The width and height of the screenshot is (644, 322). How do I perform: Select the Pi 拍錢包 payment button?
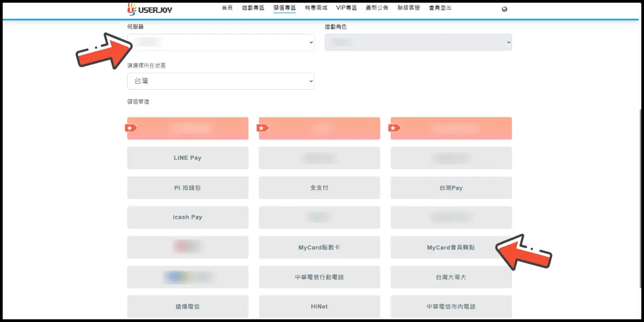tap(188, 188)
